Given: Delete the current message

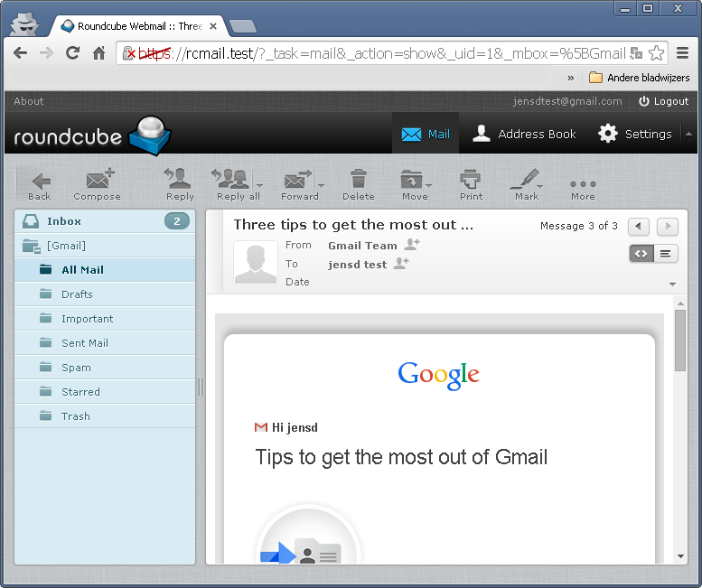Looking at the screenshot, I should click(358, 184).
